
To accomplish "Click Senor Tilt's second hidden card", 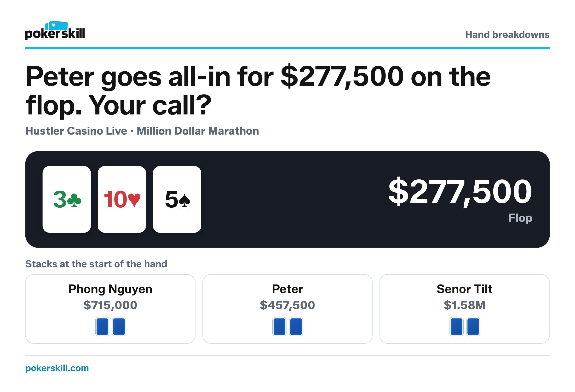I will (473, 327).
